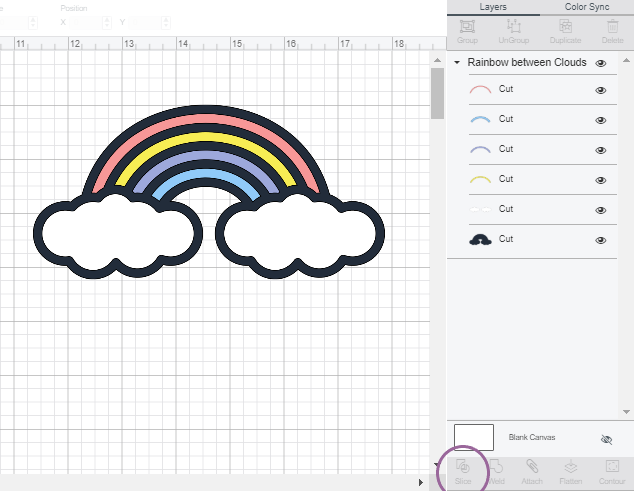
Task: Switch to the Color Sync tab
Action: click(x=587, y=7)
